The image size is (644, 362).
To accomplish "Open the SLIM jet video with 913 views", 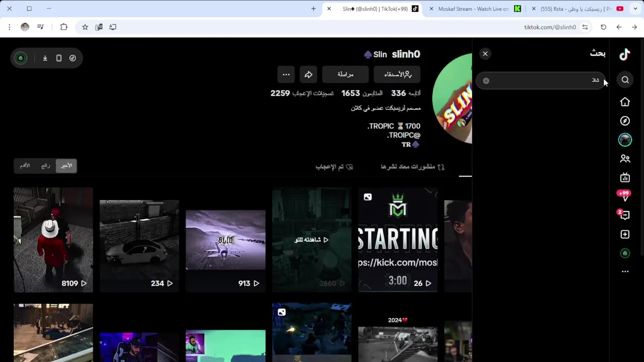I will pos(225,240).
